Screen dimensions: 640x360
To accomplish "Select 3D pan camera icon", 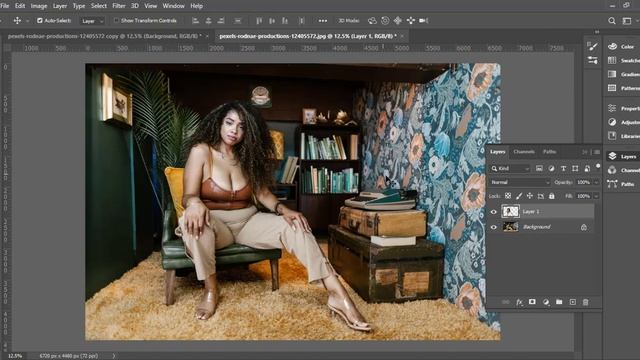I will 398,20.
